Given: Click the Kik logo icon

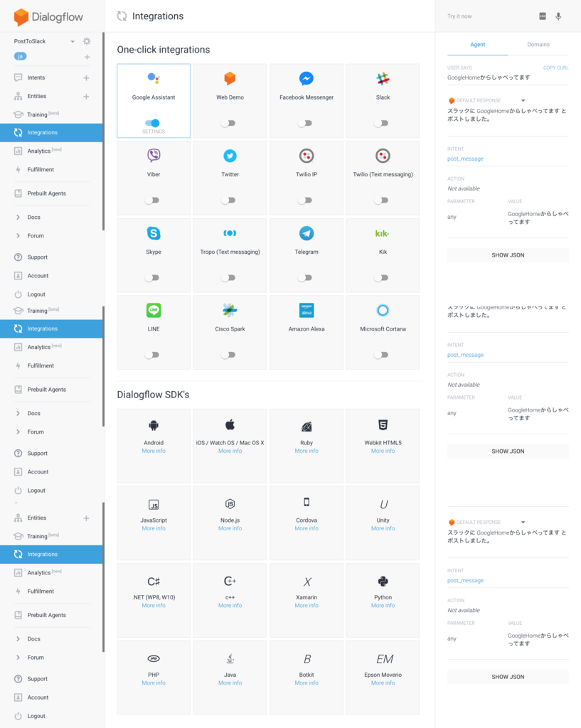Looking at the screenshot, I should [x=382, y=233].
